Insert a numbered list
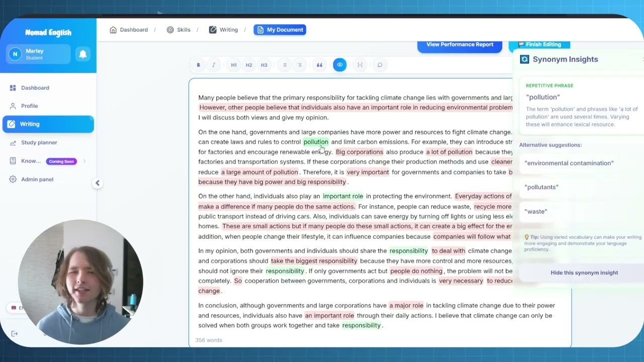This screenshot has height=362, width=644. pos(299,65)
